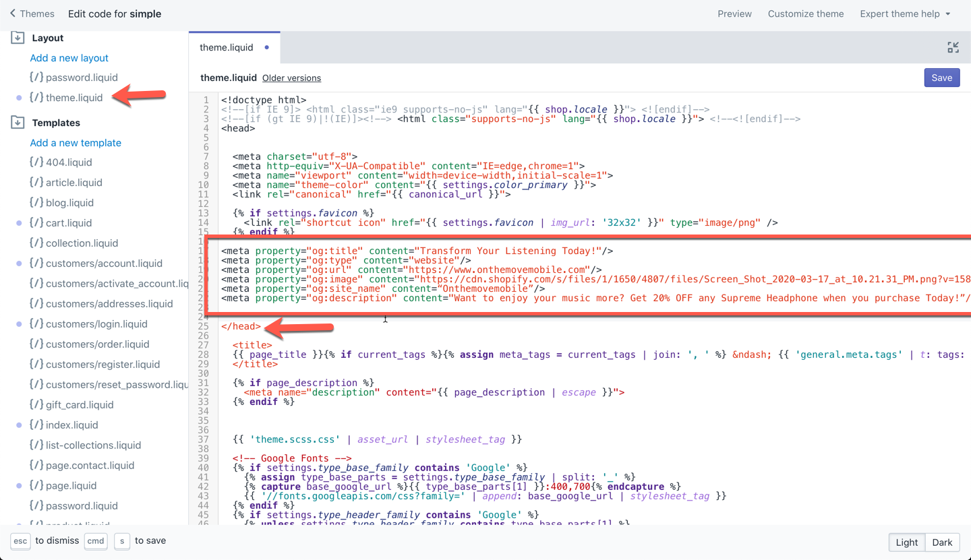The height and width of the screenshot is (560, 971).
Task: Open the customers/login.liquid file icon
Action: (38, 323)
